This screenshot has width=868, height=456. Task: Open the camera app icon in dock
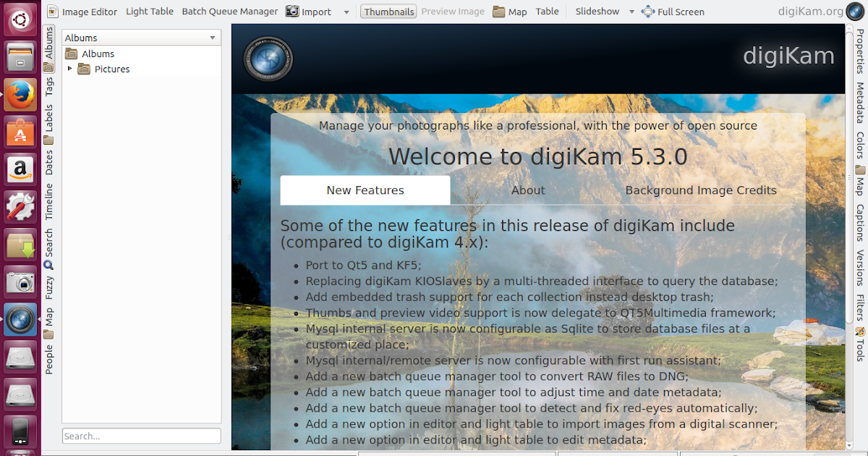[20, 282]
